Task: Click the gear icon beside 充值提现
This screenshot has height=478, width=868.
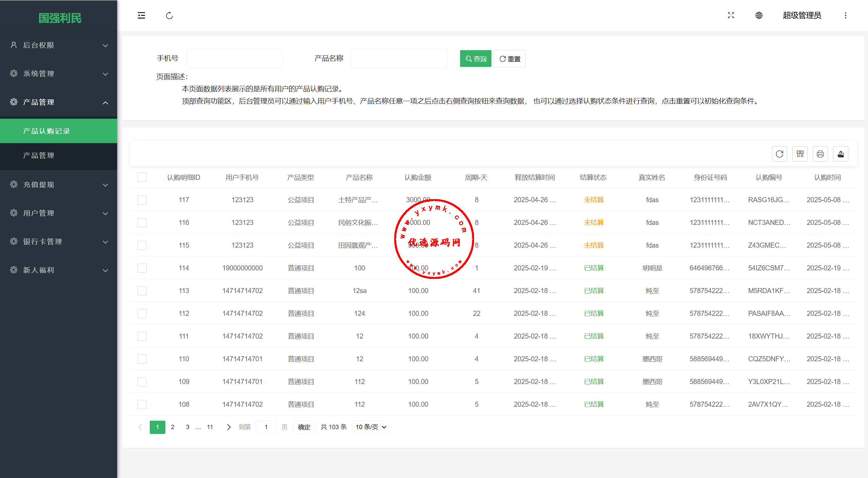Action: [14, 185]
